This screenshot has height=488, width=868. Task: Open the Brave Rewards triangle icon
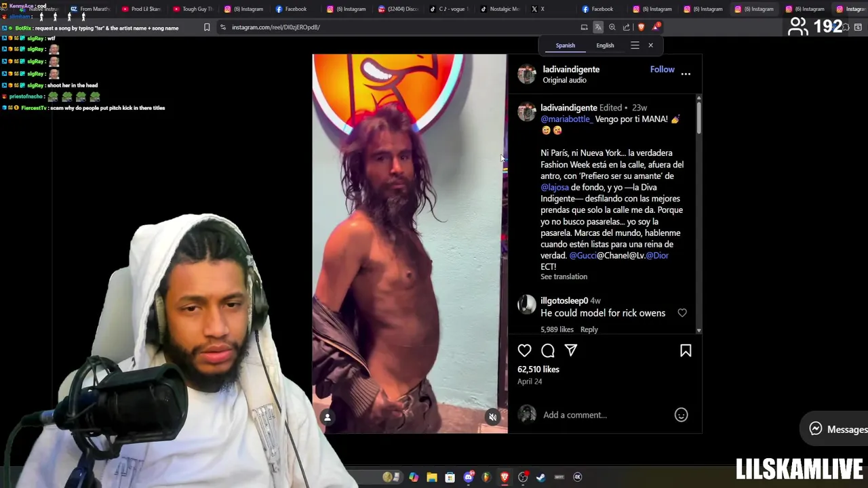point(656,27)
